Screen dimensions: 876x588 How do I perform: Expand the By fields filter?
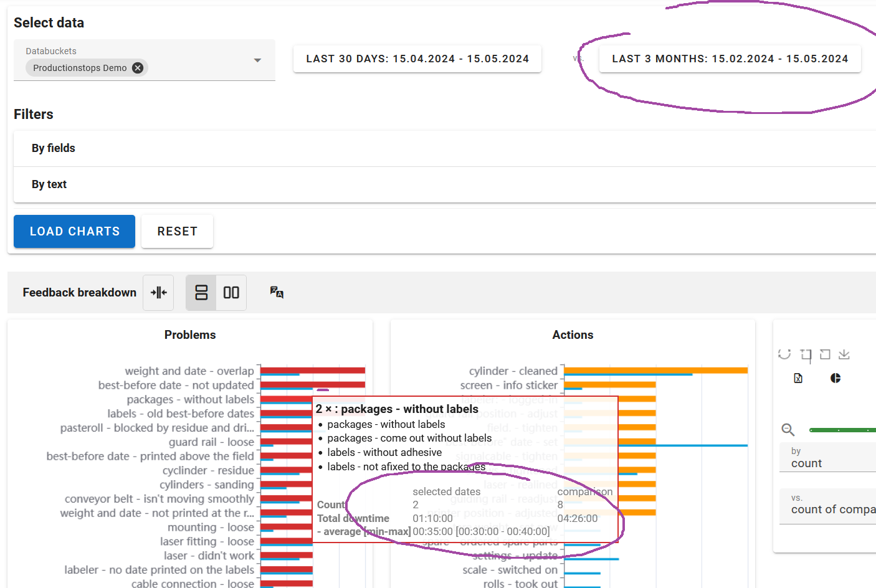click(445, 148)
